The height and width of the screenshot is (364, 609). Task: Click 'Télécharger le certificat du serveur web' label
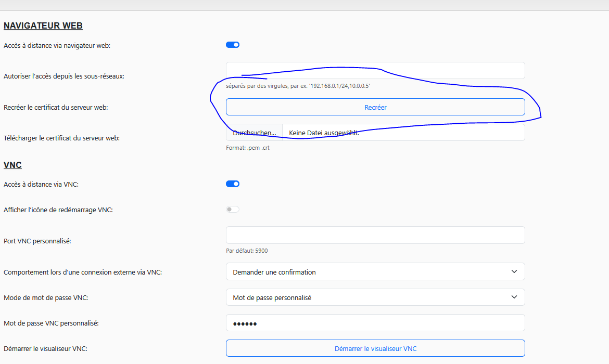61,138
